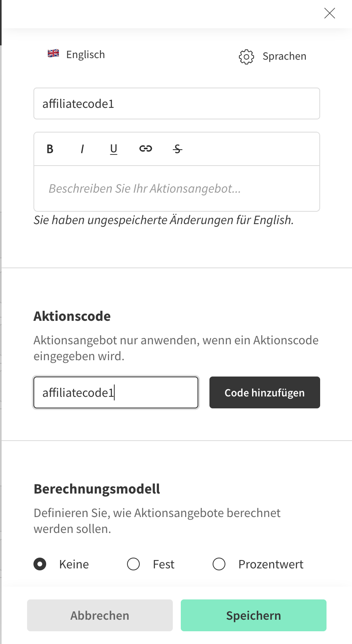Apply underline formatting in the editor

113,149
